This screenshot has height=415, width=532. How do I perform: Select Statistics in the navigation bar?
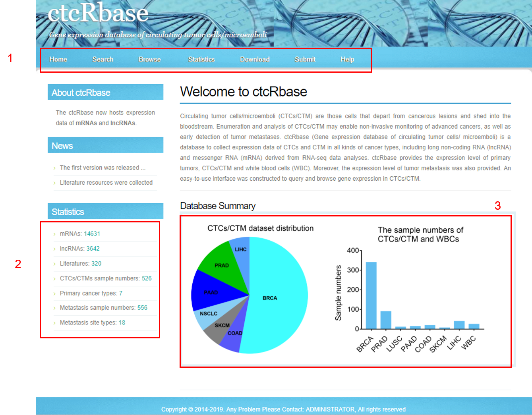201,59
